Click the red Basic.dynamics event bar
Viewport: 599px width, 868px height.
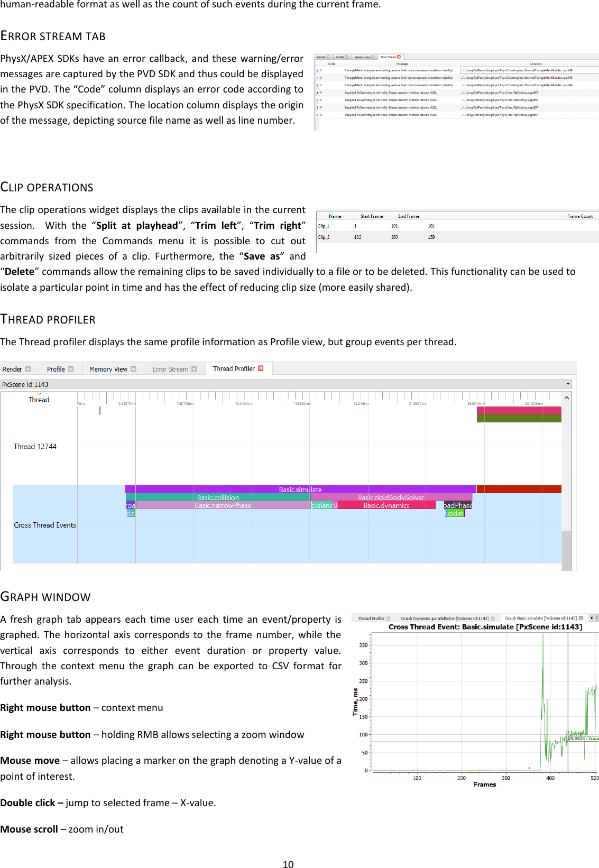386,505
